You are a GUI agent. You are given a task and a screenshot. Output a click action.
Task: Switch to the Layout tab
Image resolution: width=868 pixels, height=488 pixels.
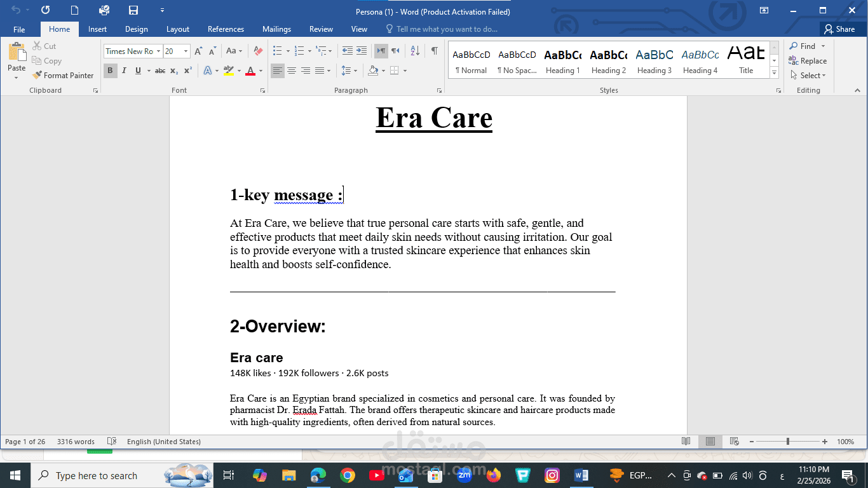[178, 29]
